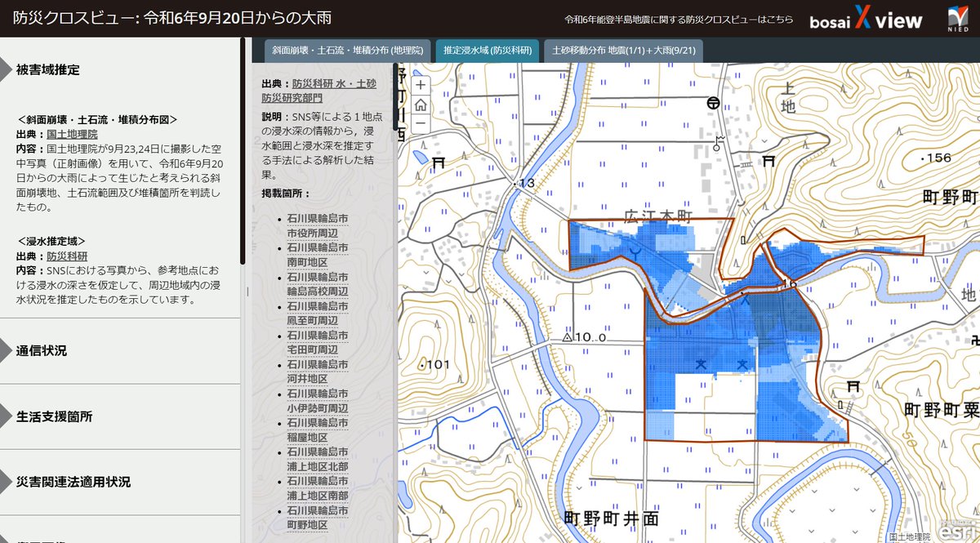Open 令和6年能登半島地震 防災クロスビュー link
980x543 pixels.
tap(679, 20)
